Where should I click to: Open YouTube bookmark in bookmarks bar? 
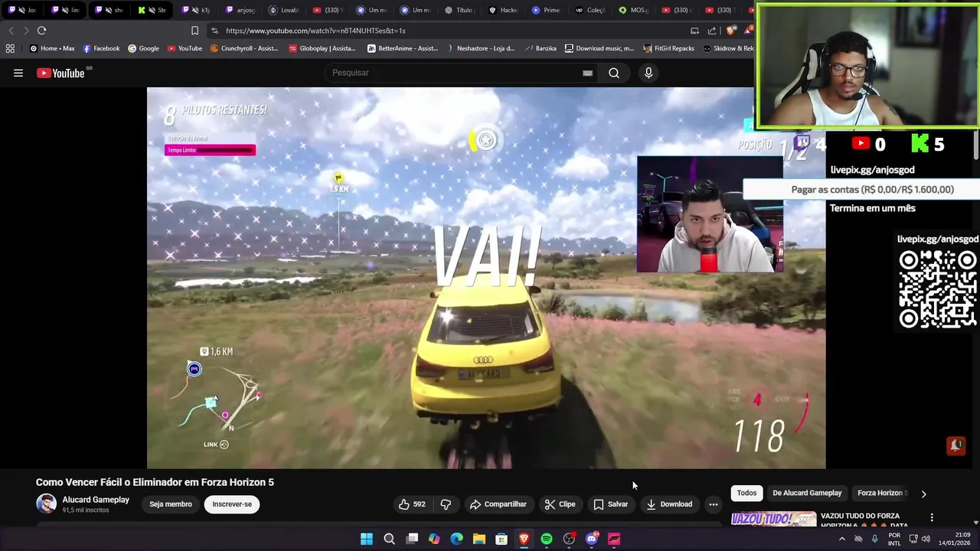[185, 48]
